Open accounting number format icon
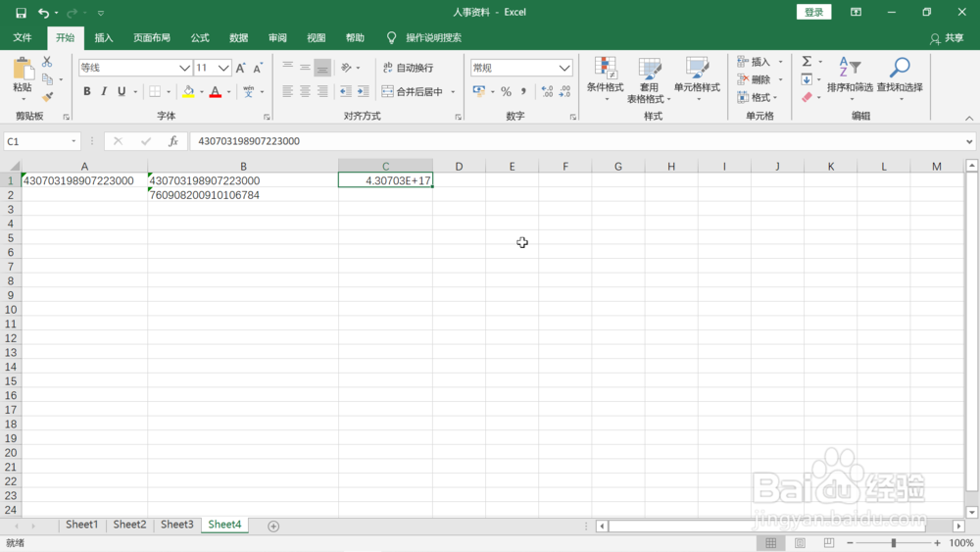Screen dimensions: 980x552 (479, 92)
